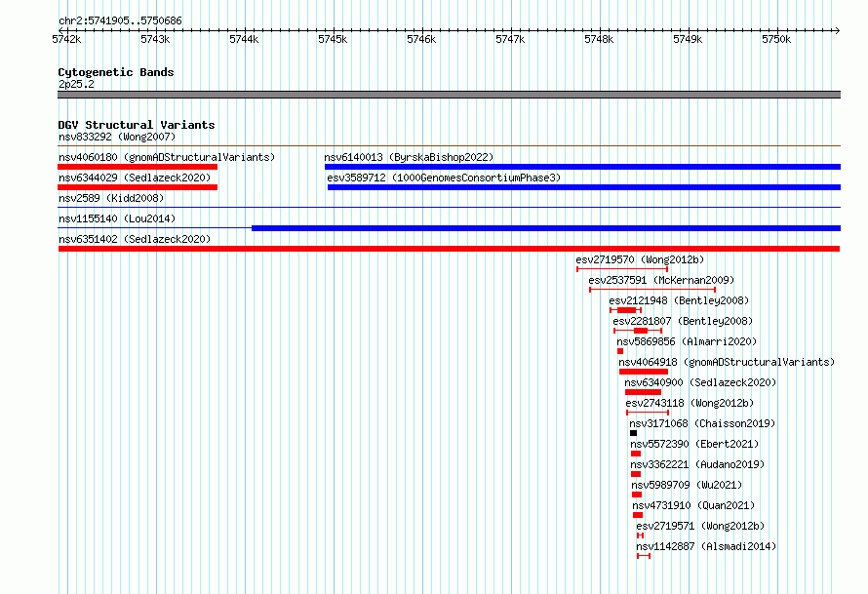This screenshot has width=868, height=594.
Task: Click the nsv6340900 red variant bar
Action: point(644,392)
